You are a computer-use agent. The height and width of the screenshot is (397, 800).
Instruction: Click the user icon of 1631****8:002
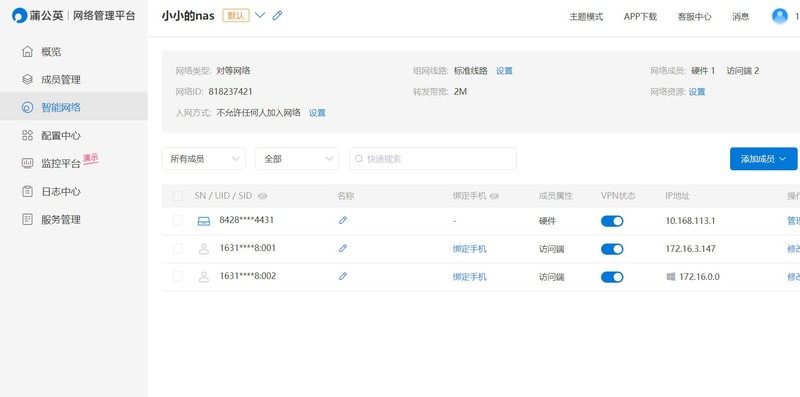(204, 277)
